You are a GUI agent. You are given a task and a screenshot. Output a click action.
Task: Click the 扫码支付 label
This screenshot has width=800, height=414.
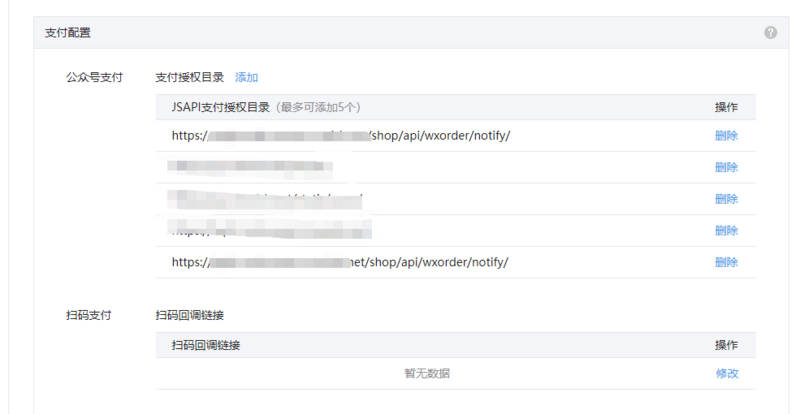point(89,315)
